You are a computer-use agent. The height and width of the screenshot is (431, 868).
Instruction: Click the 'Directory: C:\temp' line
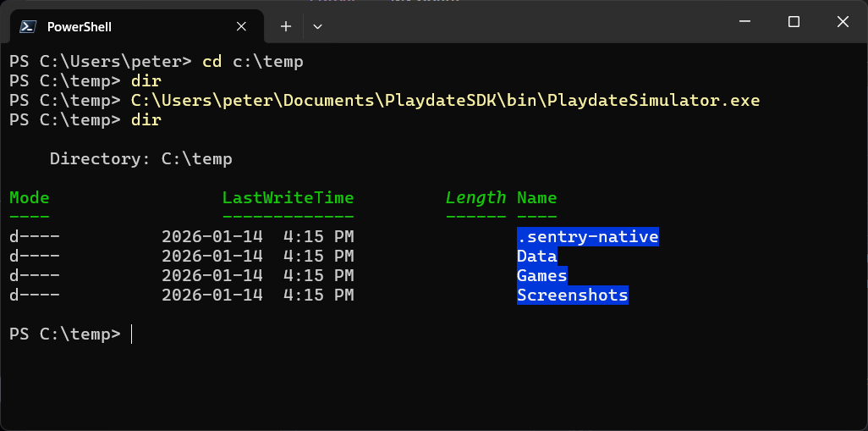point(140,159)
